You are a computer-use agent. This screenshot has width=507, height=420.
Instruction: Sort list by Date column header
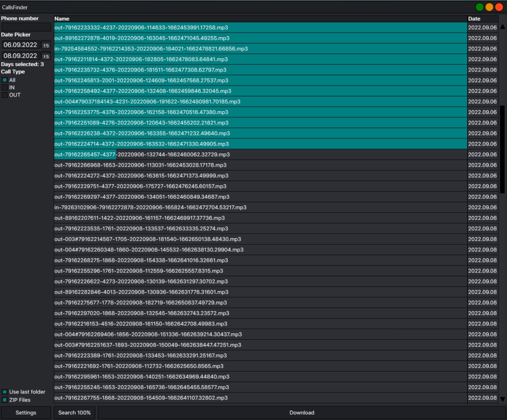tap(483, 19)
